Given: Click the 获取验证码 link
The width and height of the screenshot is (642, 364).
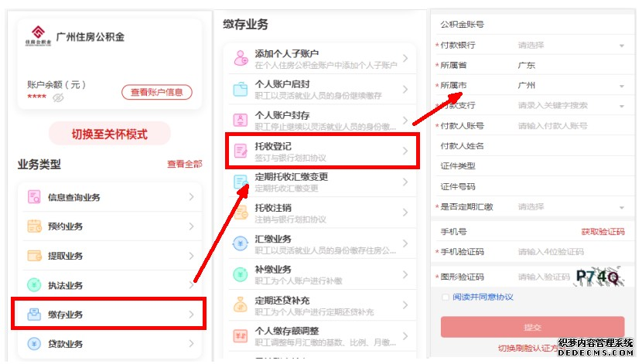Looking at the screenshot, I should click(x=603, y=232).
